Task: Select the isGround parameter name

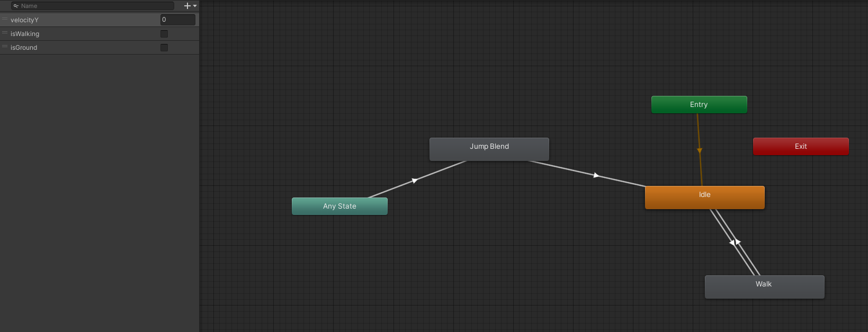Action: pyautogui.click(x=24, y=48)
